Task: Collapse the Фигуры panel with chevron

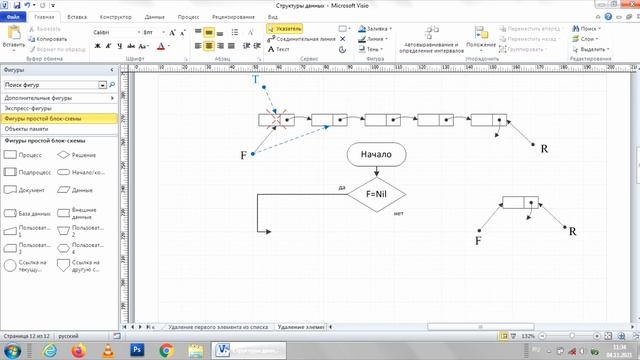Action: point(112,70)
